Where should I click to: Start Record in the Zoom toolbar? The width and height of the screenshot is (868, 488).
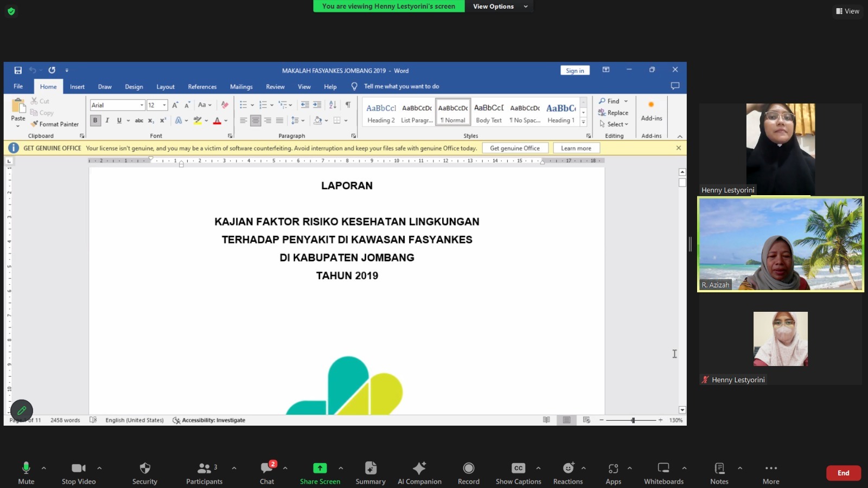coord(468,472)
